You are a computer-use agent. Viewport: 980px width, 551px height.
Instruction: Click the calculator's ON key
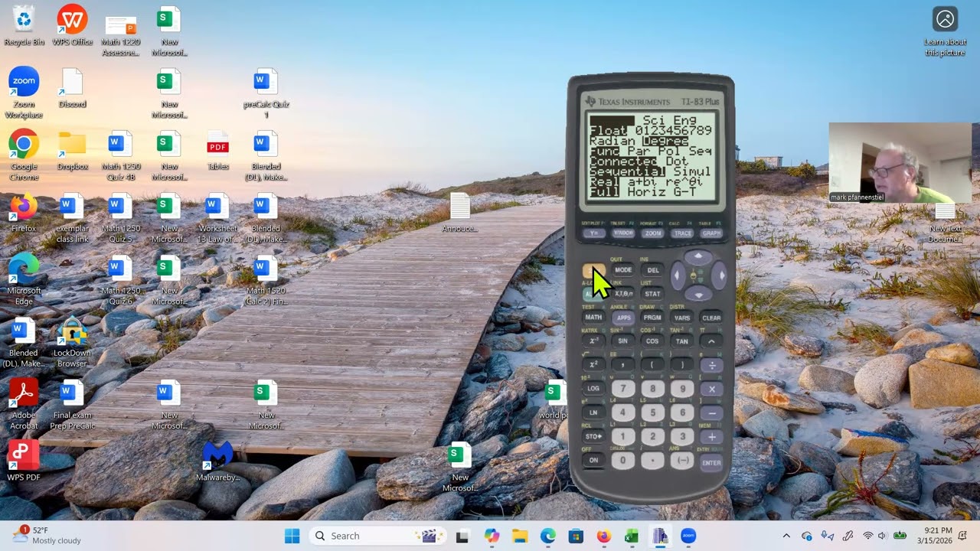(x=593, y=461)
